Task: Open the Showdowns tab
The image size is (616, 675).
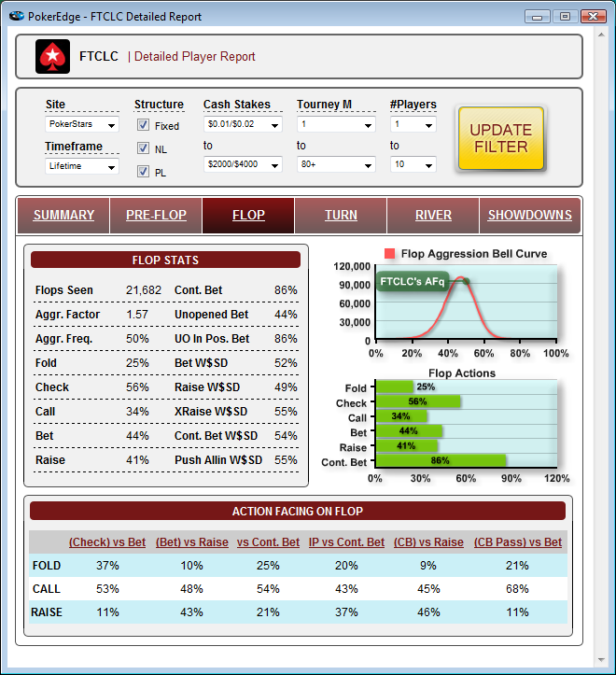Action: pos(529,216)
